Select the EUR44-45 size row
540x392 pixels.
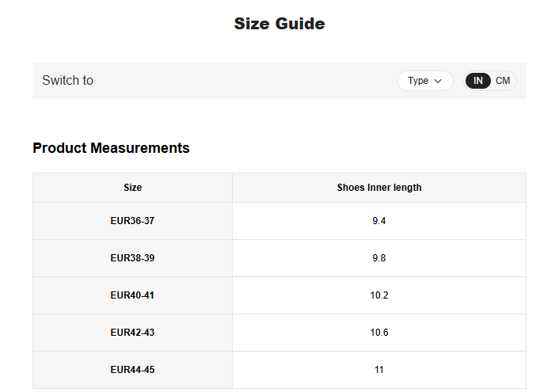click(132, 370)
